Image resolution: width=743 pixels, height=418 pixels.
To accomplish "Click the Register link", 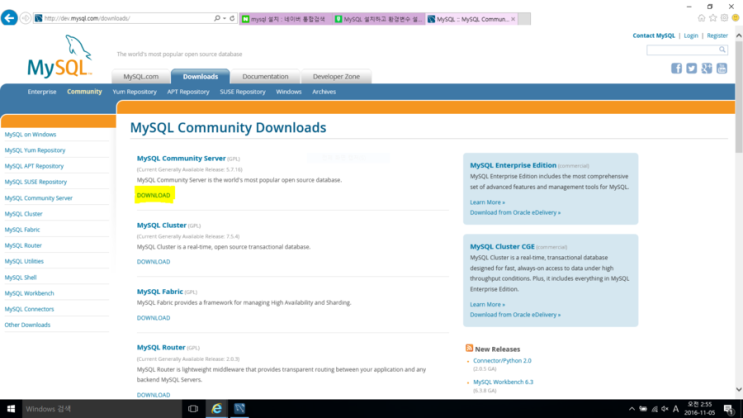I will point(717,36).
